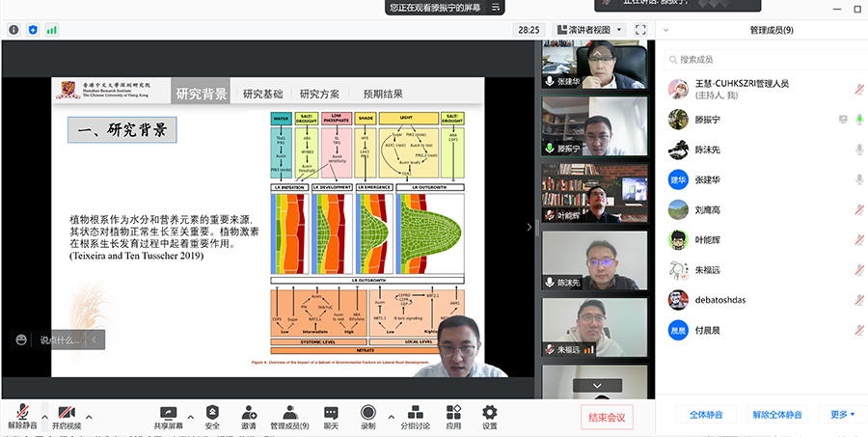Open the 安全 security menu

pos(212,417)
